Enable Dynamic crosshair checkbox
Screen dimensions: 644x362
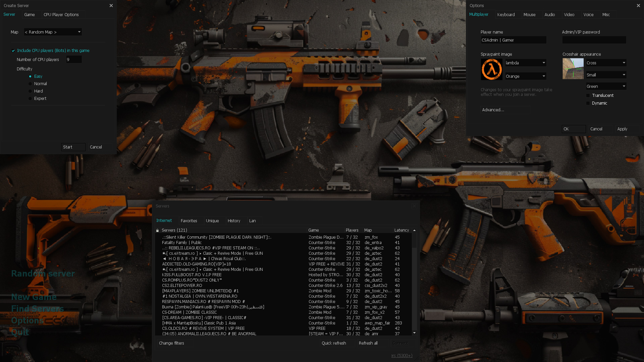coord(588,103)
